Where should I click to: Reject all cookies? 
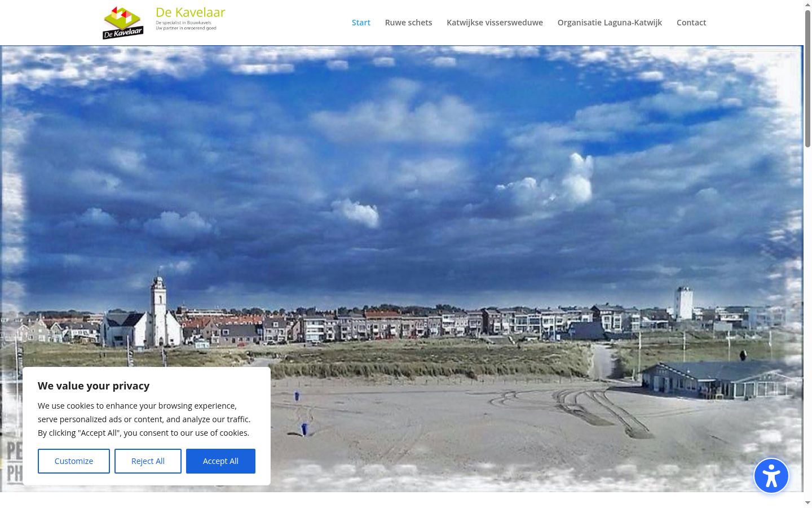click(x=148, y=461)
